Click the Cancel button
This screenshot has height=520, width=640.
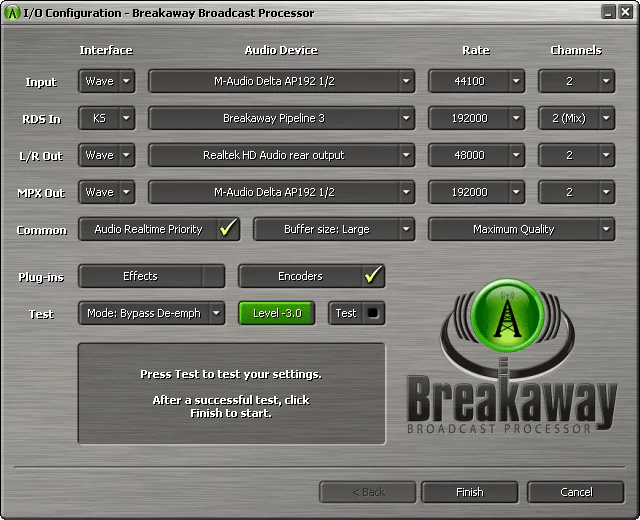coord(576,492)
